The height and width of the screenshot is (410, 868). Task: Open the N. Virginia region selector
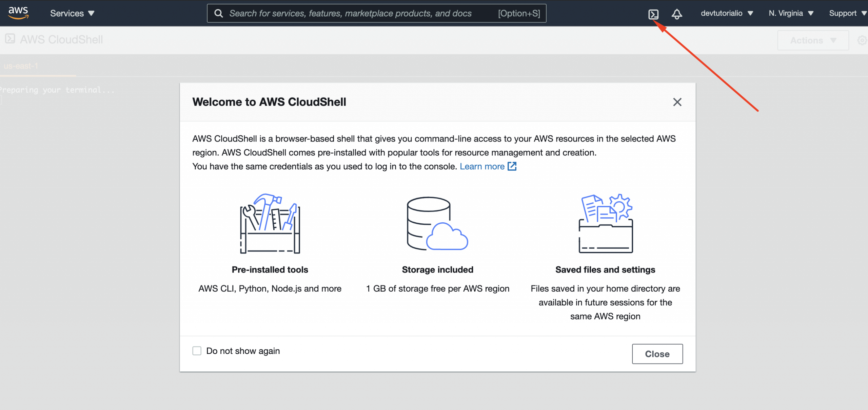pyautogui.click(x=791, y=13)
